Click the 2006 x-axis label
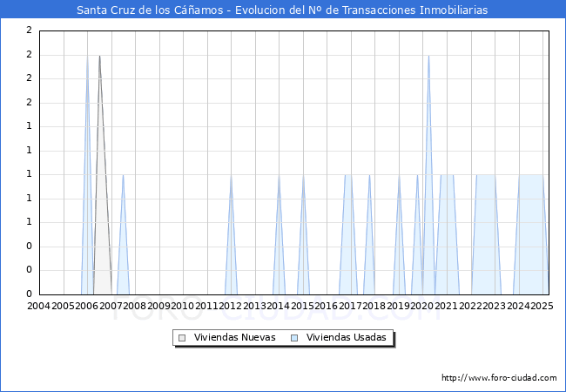The height and width of the screenshot is (392, 566). coord(86,306)
